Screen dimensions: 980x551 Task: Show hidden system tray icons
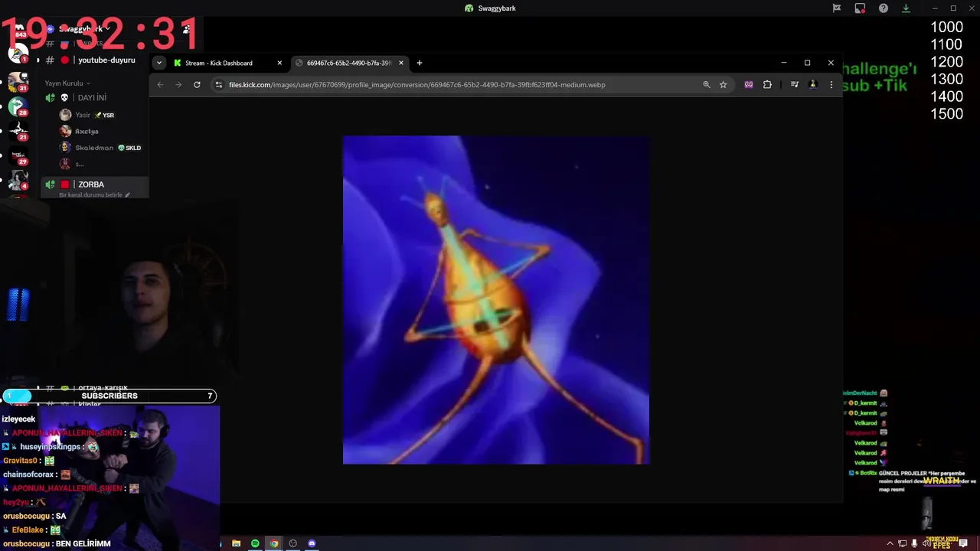[890, 543]
